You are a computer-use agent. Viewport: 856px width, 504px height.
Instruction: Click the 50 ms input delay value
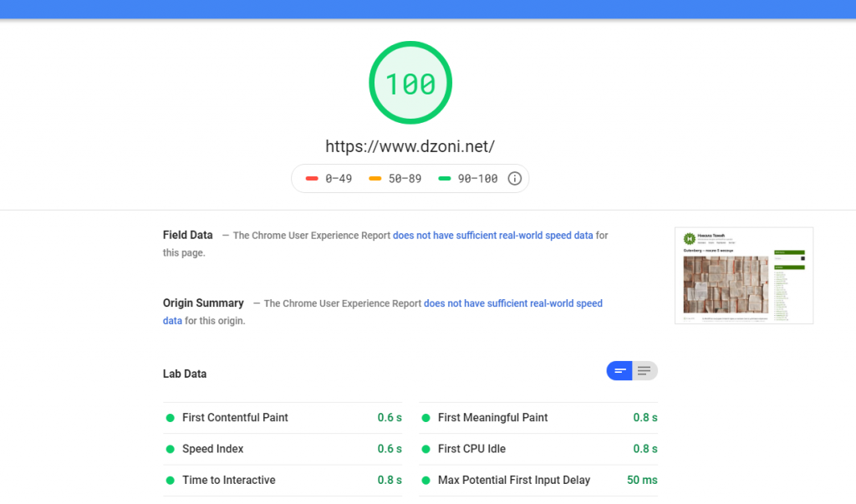pos(642,480)
